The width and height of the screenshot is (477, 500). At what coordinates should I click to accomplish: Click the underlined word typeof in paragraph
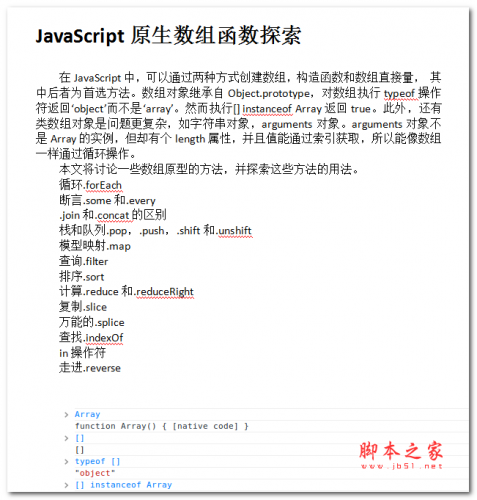pos(399,93)
